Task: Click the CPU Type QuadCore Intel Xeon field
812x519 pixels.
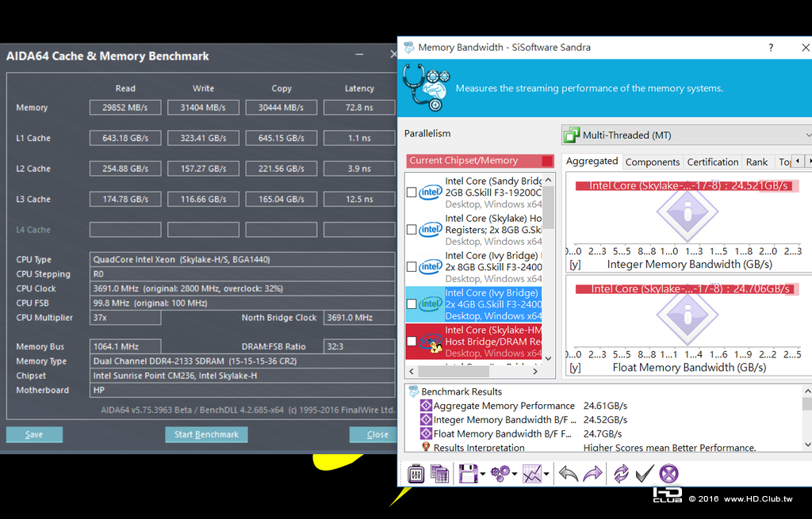Action: [243, 260]
